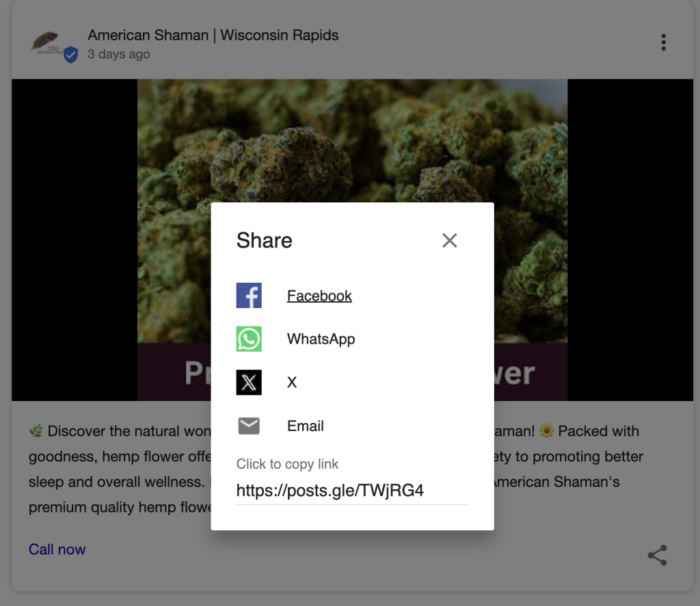Viewport: 700px width, 606px height.
Task: Click the post description text
Action: pos(116,456)
